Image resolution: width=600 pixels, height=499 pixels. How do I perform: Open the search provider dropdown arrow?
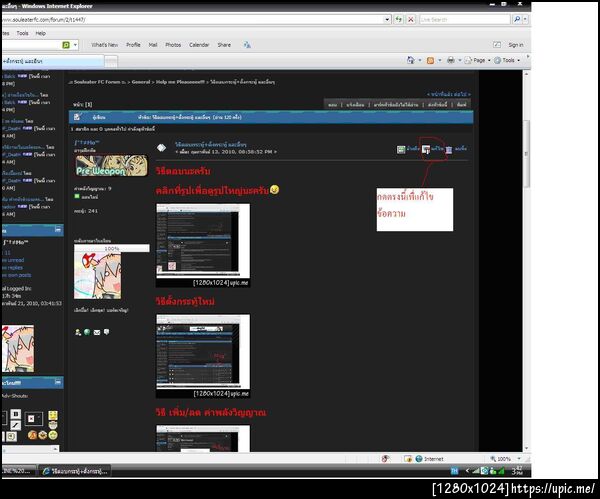[x=525, y=19]
